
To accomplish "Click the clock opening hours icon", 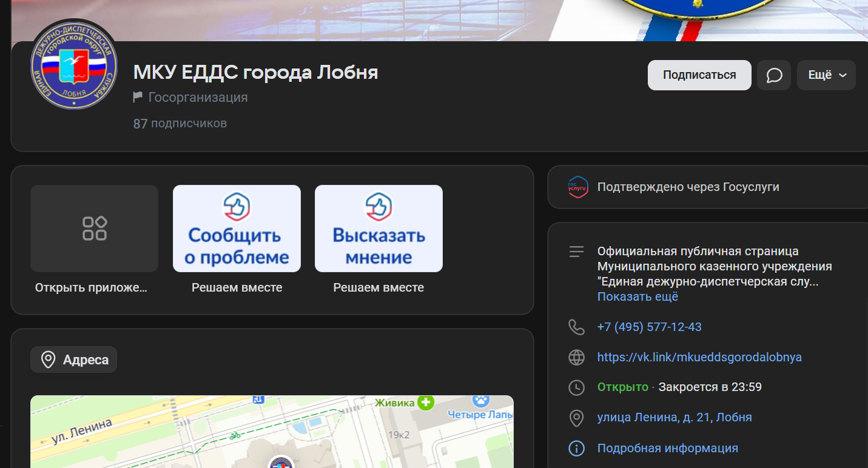I will pos(576,387).
